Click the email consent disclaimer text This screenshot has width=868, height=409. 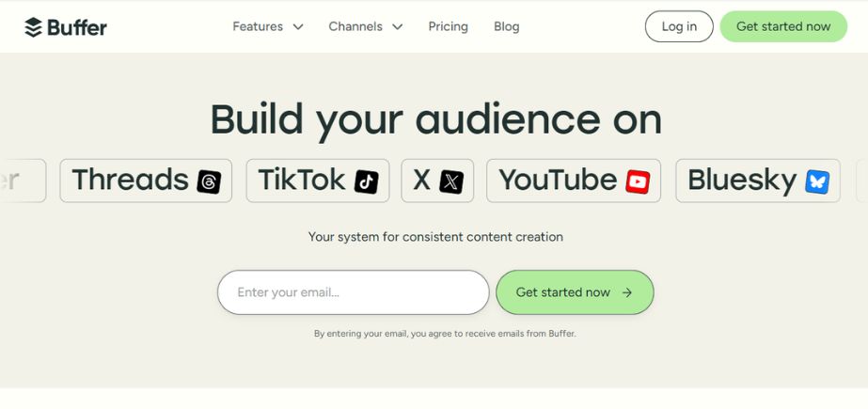click(x=445, y=334)
